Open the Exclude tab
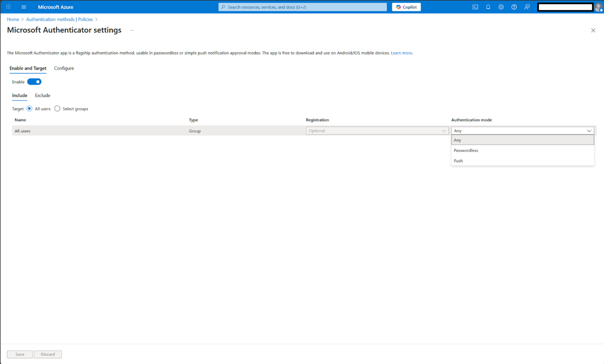 pos(42,95)
